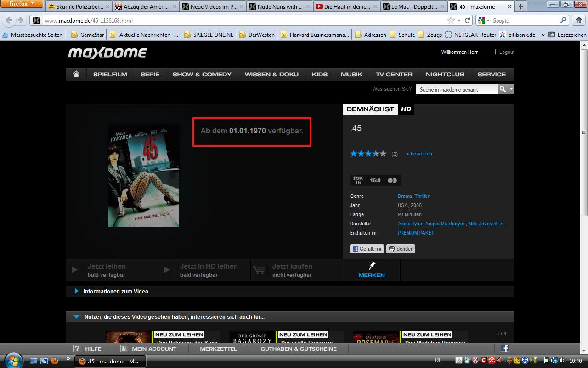Click 'Jetzt in HD leihen' button
Image resolution: width=588 pixels, height=368 pixels.
click(x=204, y=270)
